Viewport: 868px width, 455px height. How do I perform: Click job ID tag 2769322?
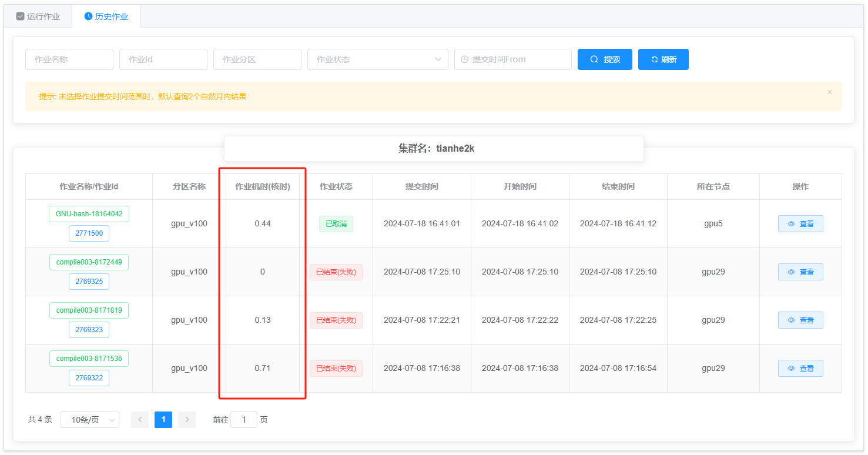coord(89,378)
